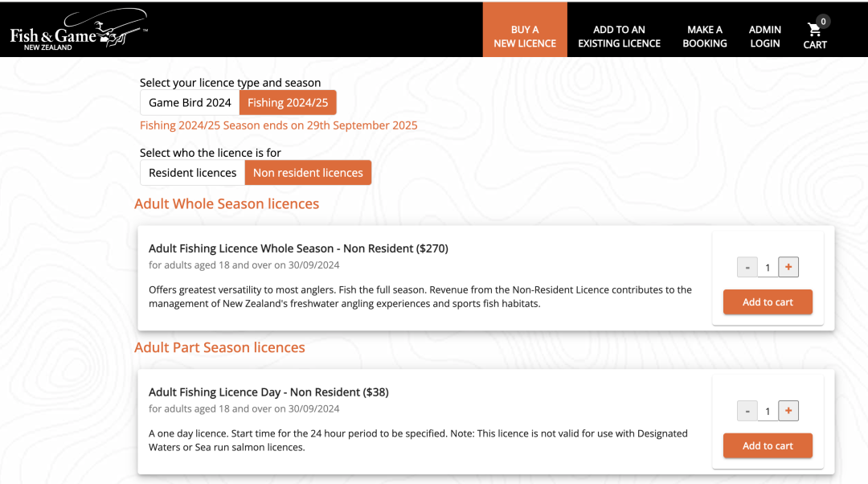Viewport: 868px width, 484px height.
Task: Decrease Day licence quantity with minus
Action: [747, 411]
